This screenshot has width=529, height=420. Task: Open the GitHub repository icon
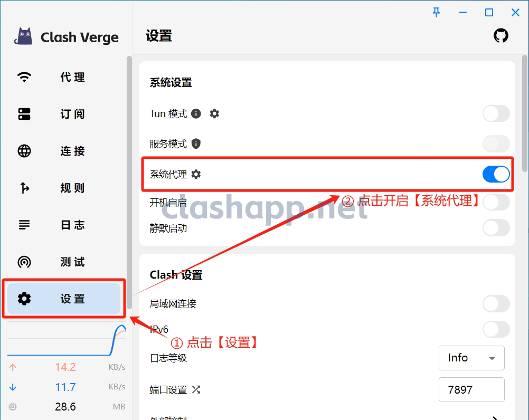[500, 35]
